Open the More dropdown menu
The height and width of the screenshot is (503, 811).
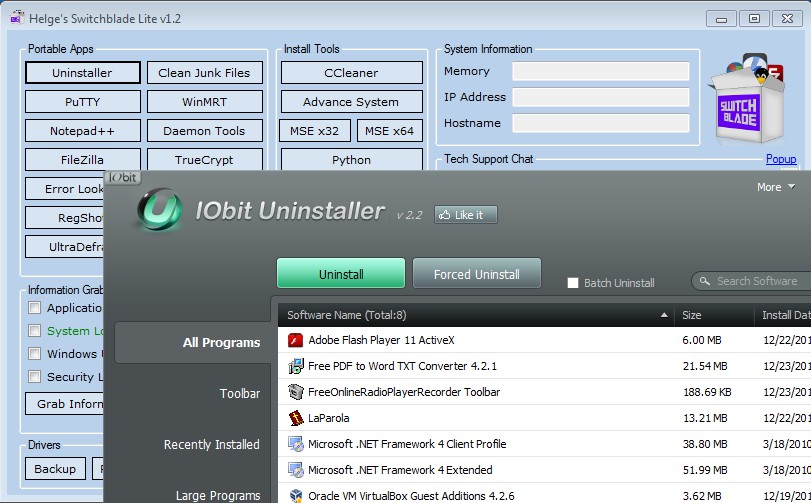coord(775,187)
